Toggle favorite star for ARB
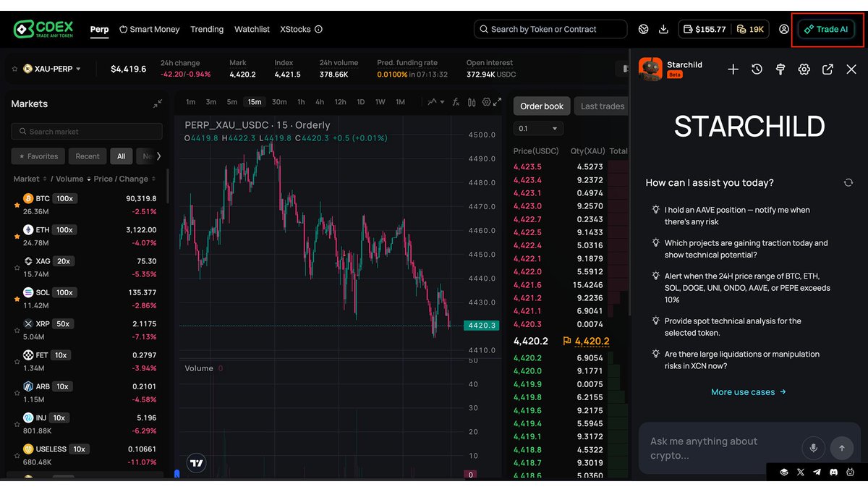The image size is (868, 492). pyautogui.click(x=17, y=394)
